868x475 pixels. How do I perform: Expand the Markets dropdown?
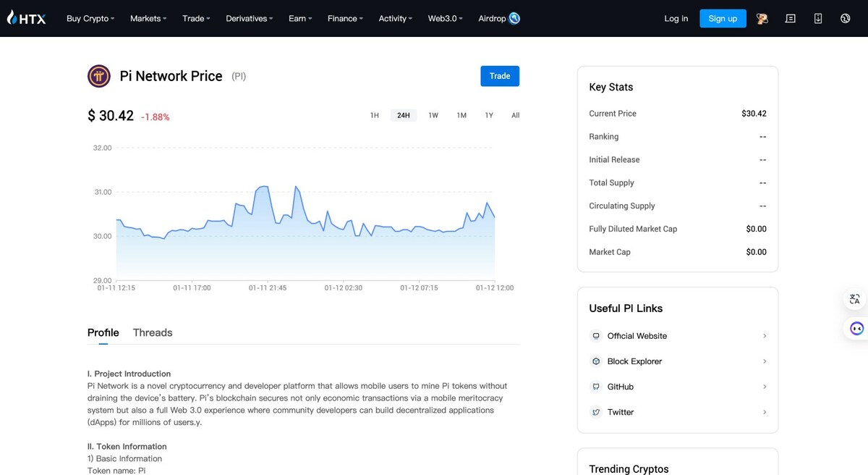(x=148, y=19)
